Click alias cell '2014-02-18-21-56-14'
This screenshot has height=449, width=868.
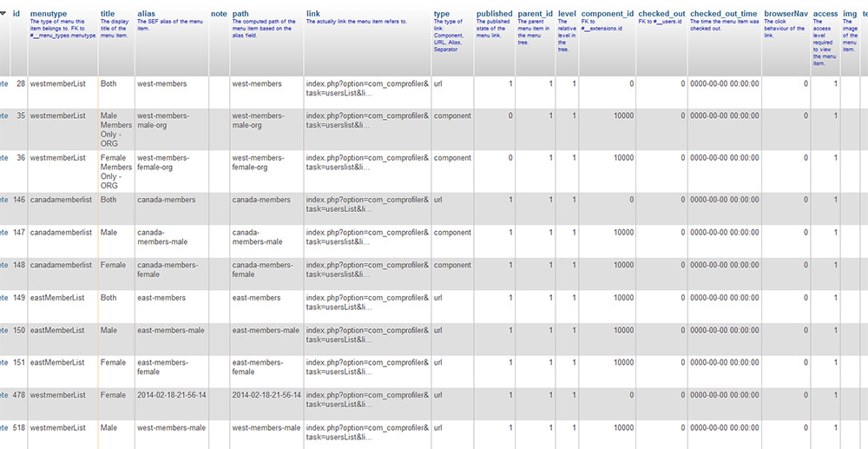click(172, 395)
